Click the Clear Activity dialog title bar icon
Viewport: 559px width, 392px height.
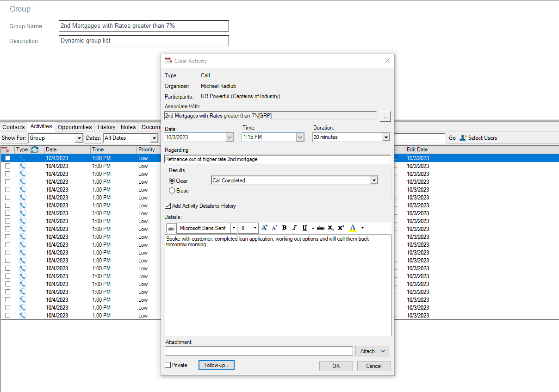tap(168, 61)
